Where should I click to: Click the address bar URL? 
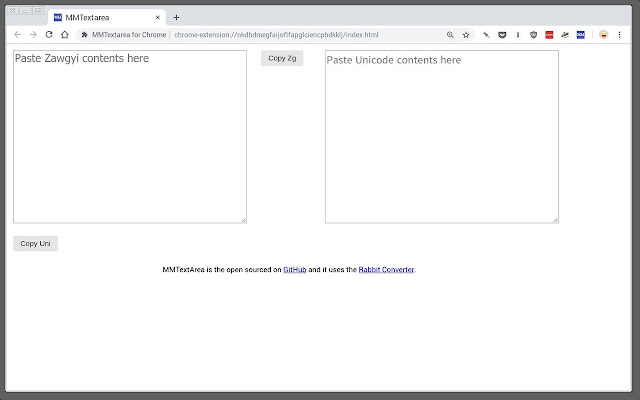pos(276,35)
